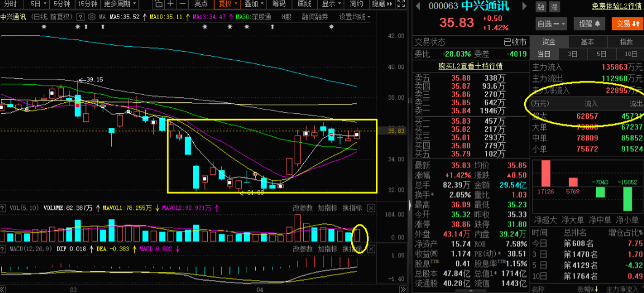The width and height of the screenshot is (644, 293).
Task: Click the 今日 rank row 第608名
Action: point(587,243)
